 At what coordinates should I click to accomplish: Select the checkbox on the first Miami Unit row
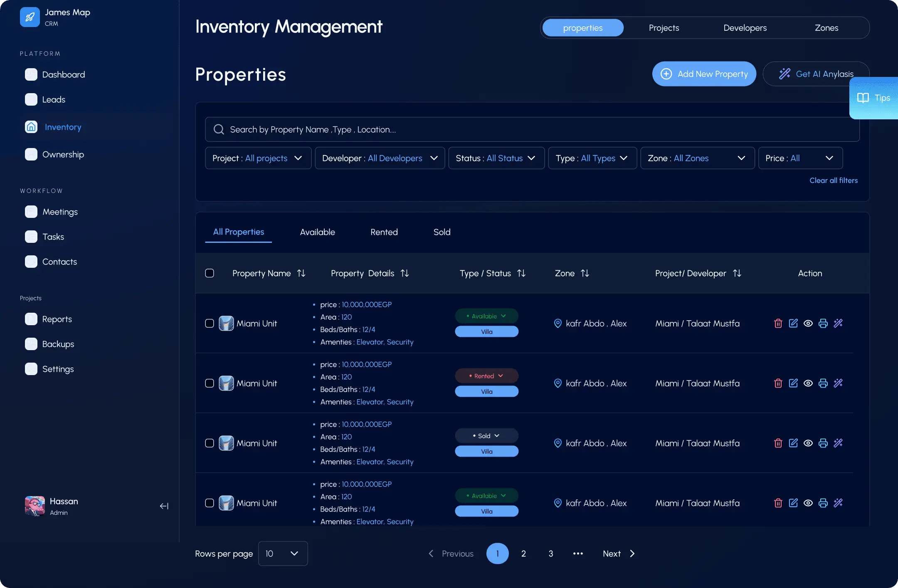click(210, 323)
